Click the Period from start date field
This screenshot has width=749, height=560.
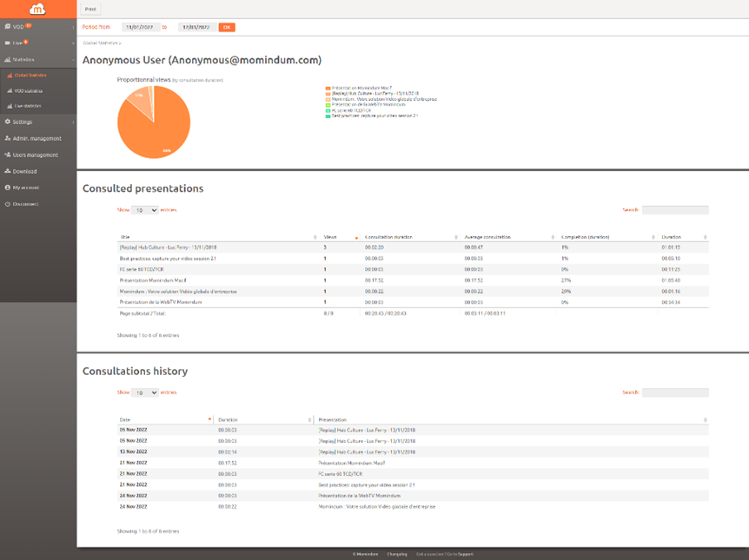pos(141,27)
